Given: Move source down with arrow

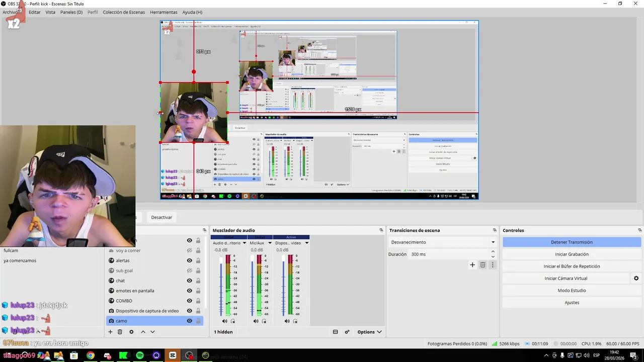Looking at the screenshot, I should tap(152, 332).
